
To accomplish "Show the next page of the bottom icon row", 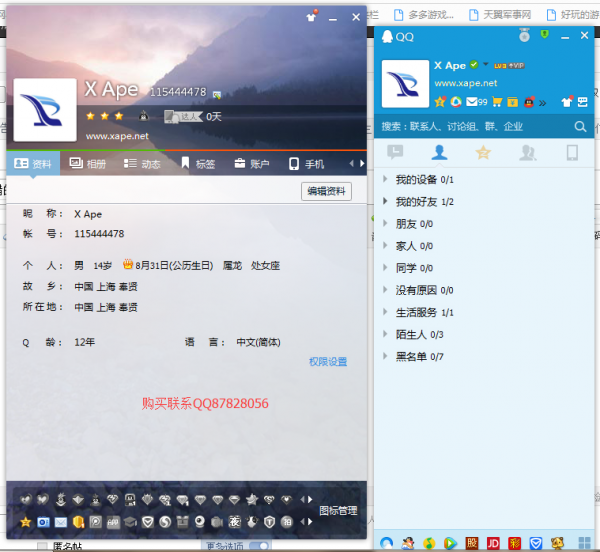I will [x=310, y=521].
